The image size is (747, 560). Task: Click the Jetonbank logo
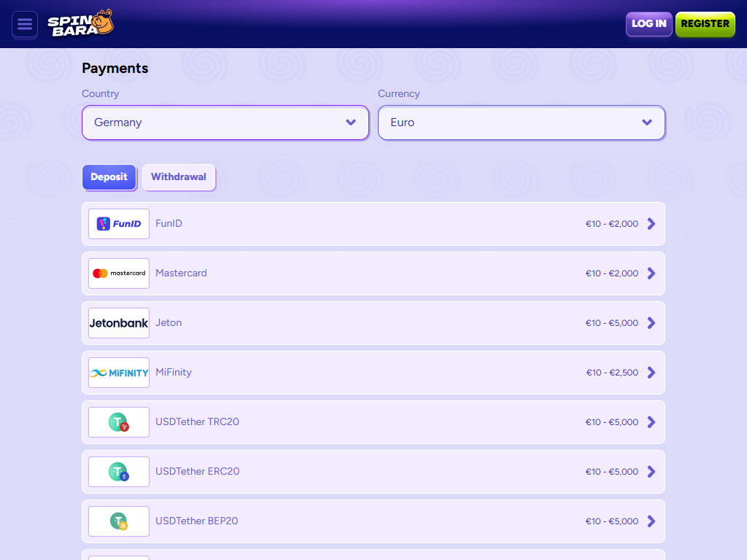coord(119,323)
